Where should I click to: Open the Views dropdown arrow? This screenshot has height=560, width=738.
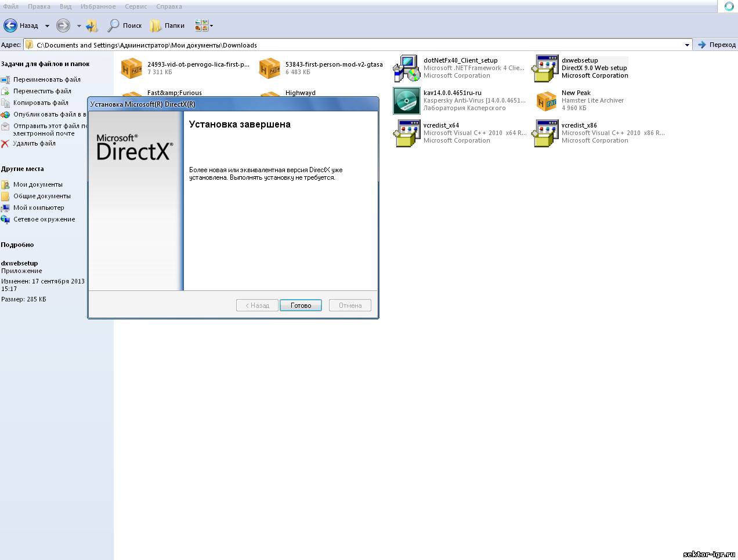(211, 26)
